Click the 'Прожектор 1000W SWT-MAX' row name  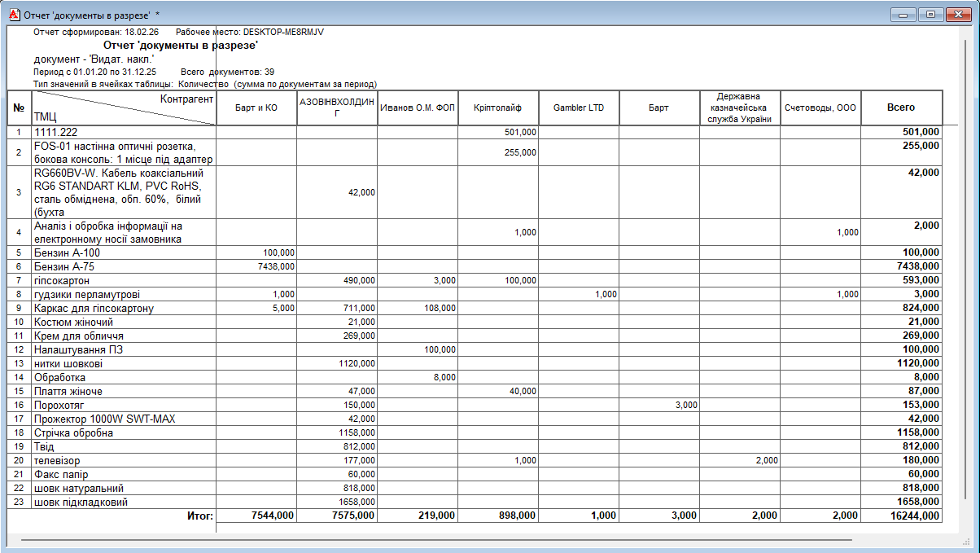tap(104, 419)
